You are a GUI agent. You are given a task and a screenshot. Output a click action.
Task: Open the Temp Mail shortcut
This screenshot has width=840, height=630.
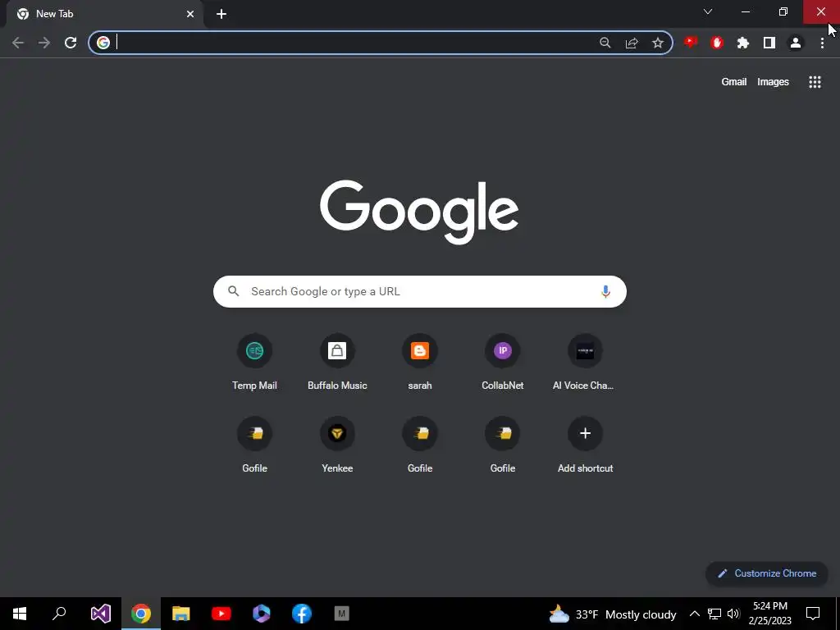pyautogui.click(x=254, y=362)
